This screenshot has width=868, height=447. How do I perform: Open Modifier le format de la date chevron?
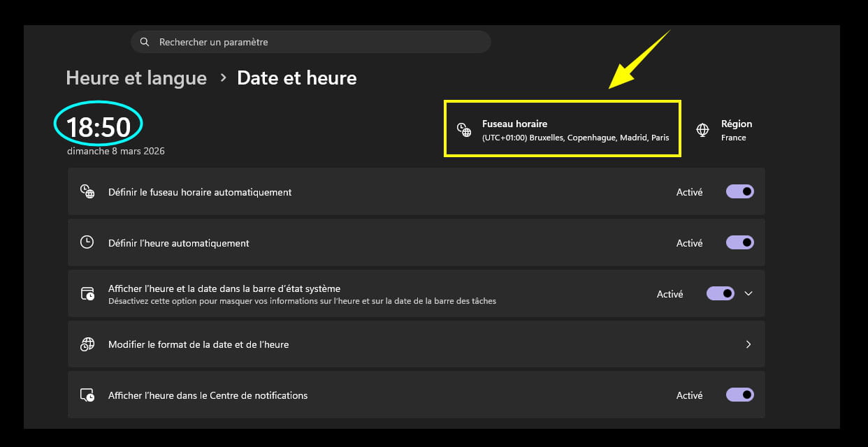[x=748, y=344]
